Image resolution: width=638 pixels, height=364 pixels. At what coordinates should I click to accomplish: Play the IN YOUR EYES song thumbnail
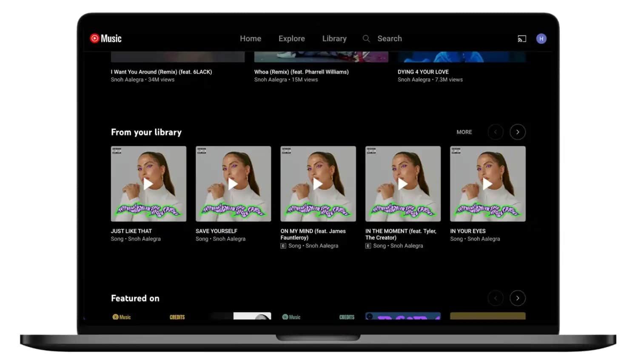tap(487, 184)
